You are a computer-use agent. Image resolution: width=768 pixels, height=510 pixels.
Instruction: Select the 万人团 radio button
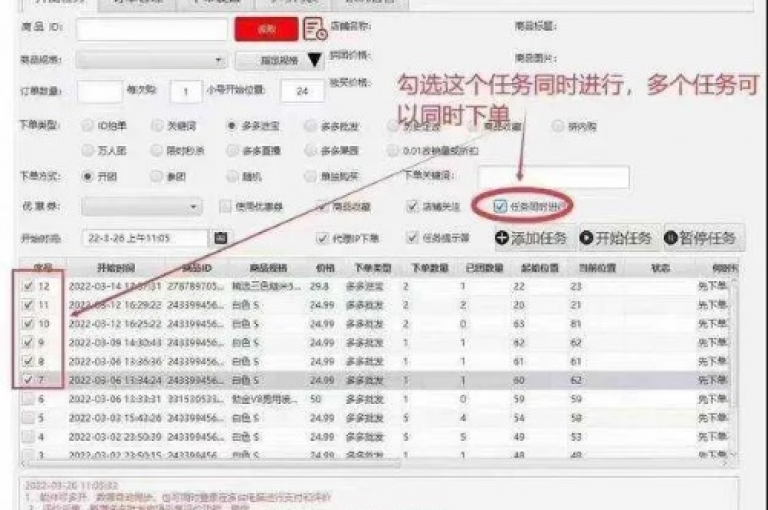tap(88, 150)
